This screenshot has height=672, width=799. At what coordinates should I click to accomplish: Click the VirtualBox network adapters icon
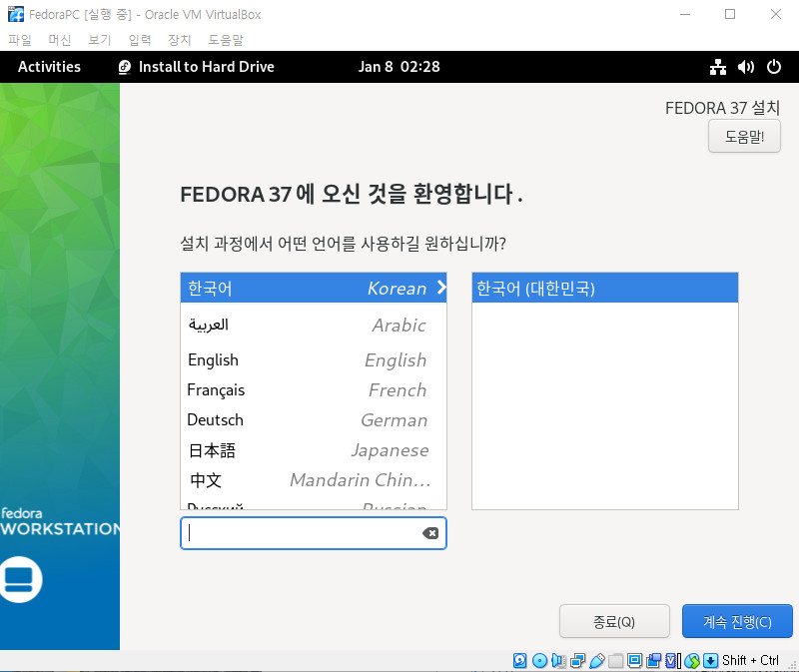578,661
